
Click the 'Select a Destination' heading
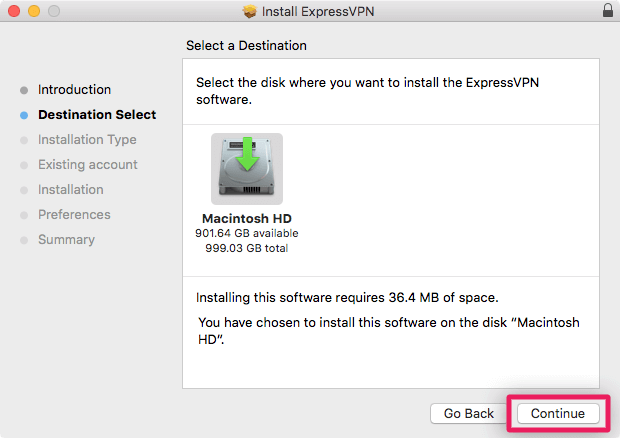point(246,45)
